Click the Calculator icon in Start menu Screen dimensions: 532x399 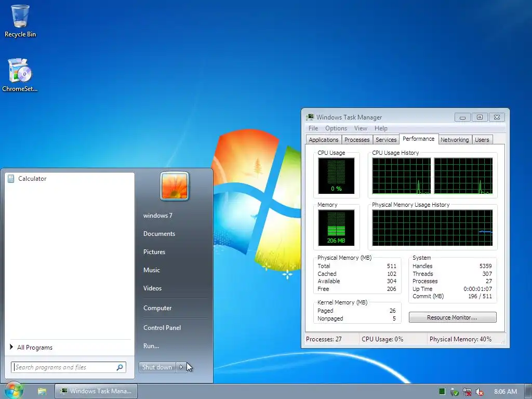click(x=11, y=179)
